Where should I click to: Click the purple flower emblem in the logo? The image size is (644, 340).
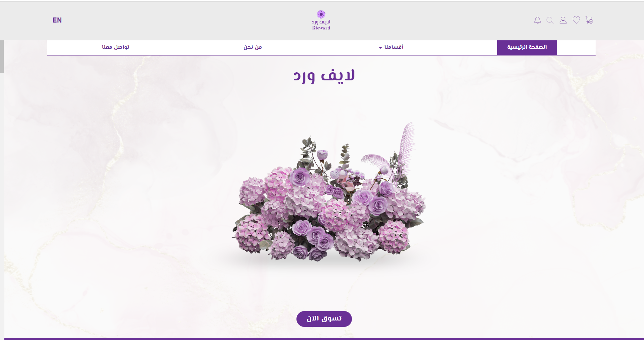click(321, 14)
